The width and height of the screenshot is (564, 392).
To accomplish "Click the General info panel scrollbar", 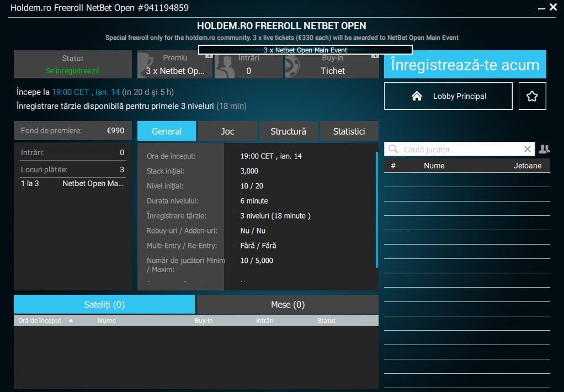I will (376, 209).
